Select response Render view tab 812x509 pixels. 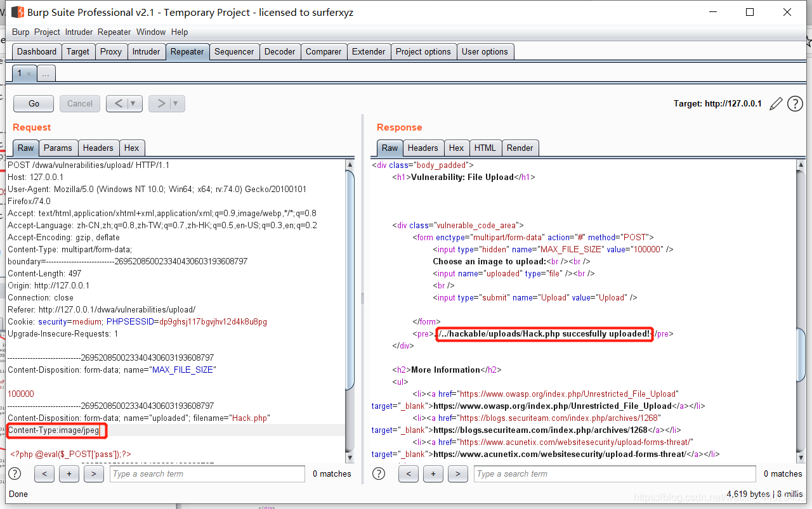(x=520, y=148)
